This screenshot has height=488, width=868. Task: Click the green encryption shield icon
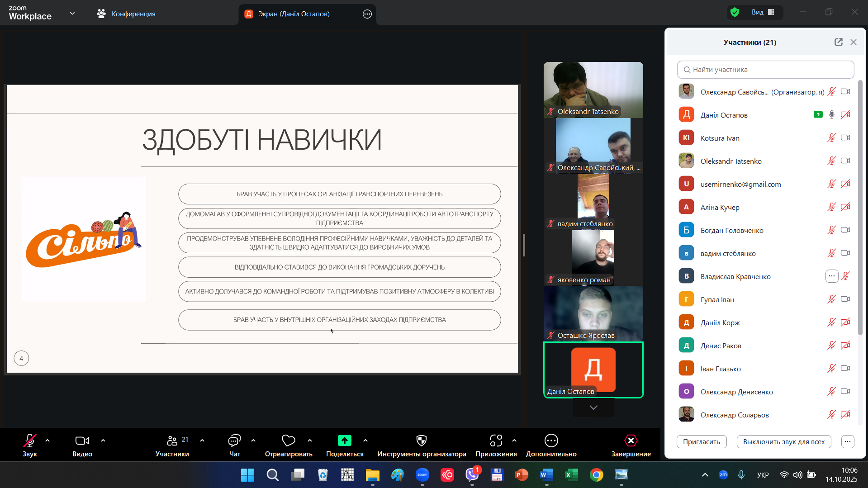pyautogui.click(x=735, y=12)
